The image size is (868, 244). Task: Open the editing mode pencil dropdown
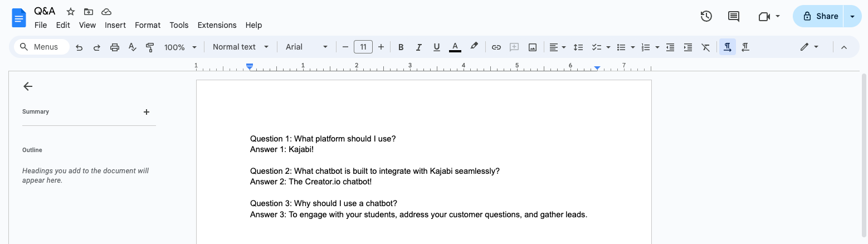810,47
